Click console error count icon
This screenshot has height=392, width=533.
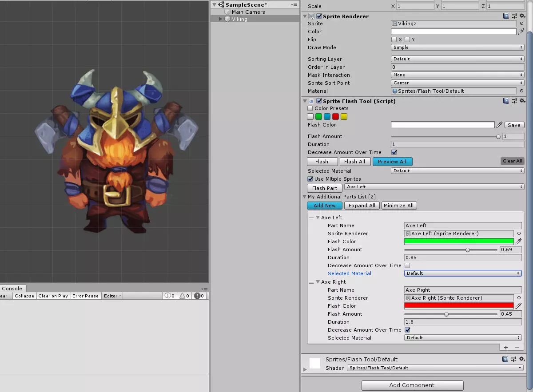pyautogui.click(x=199, y=296)
